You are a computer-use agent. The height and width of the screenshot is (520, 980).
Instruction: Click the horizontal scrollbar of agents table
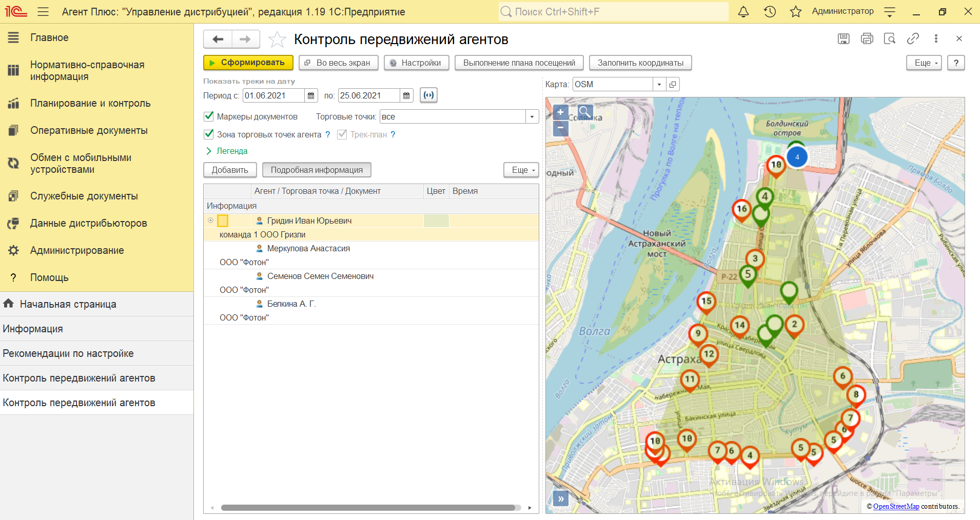click(368, 508)
